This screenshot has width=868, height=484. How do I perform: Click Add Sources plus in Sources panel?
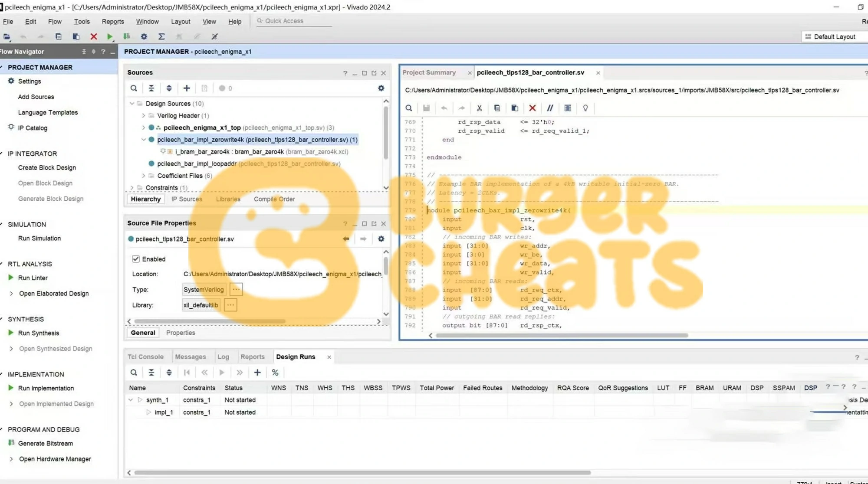point(187,88)
